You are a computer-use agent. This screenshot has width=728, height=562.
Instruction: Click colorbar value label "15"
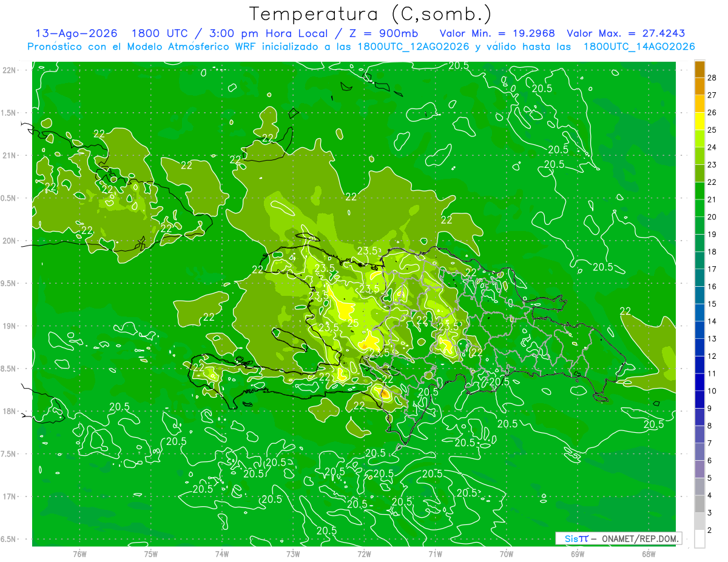coord(713,304)
